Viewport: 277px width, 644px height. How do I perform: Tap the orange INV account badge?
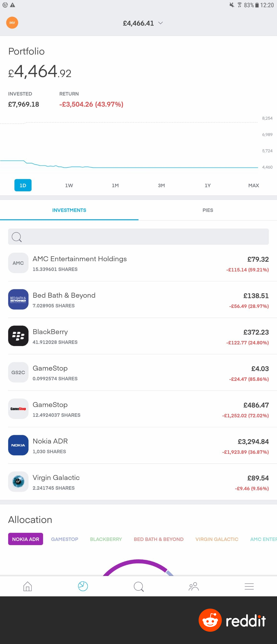pos(12,23)
